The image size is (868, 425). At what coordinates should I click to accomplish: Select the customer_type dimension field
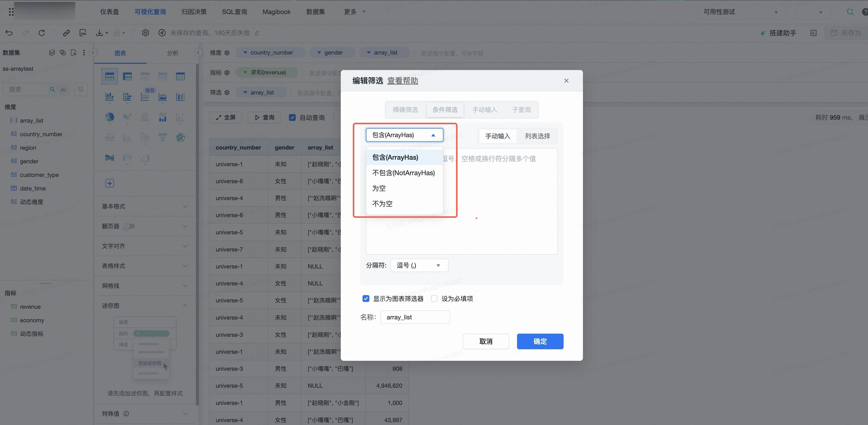[39, 175]
